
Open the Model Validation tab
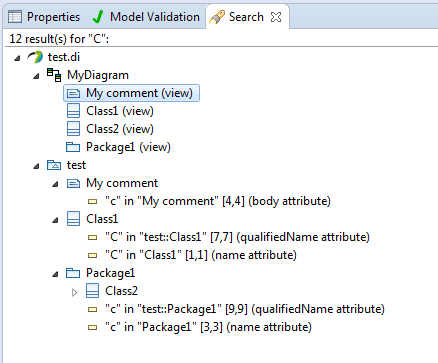[x=146, y=17]
